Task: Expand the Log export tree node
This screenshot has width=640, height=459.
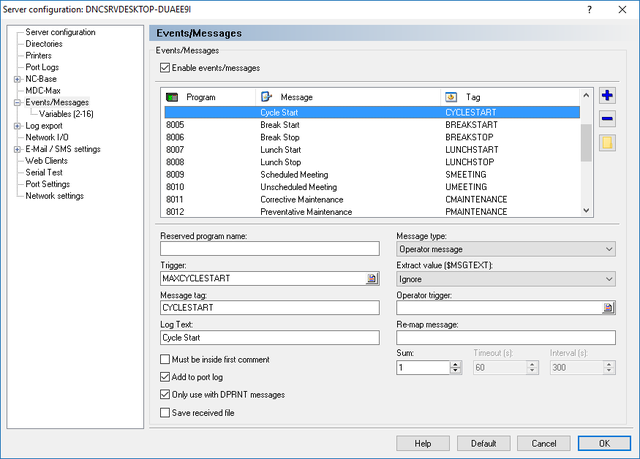Action: tap(17, 126)
